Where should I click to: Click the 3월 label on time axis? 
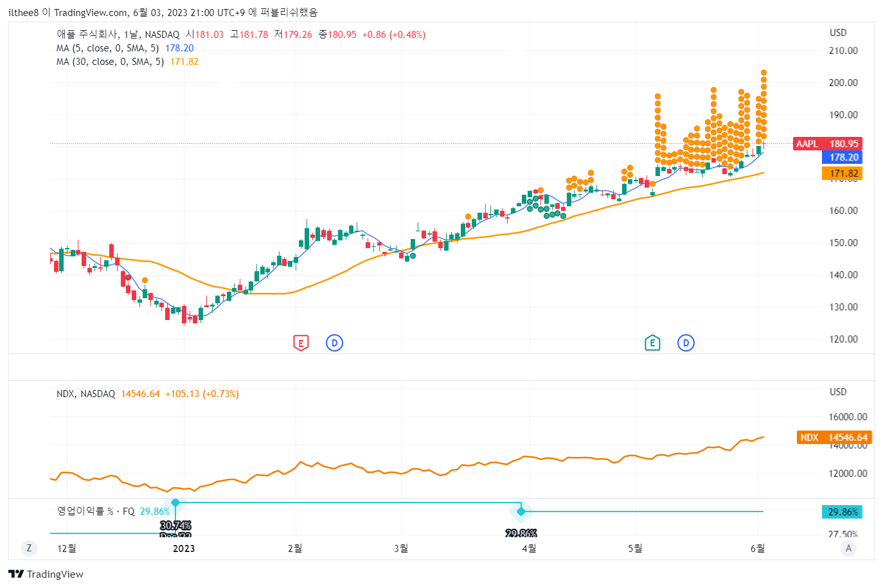[x=401, y=548]
